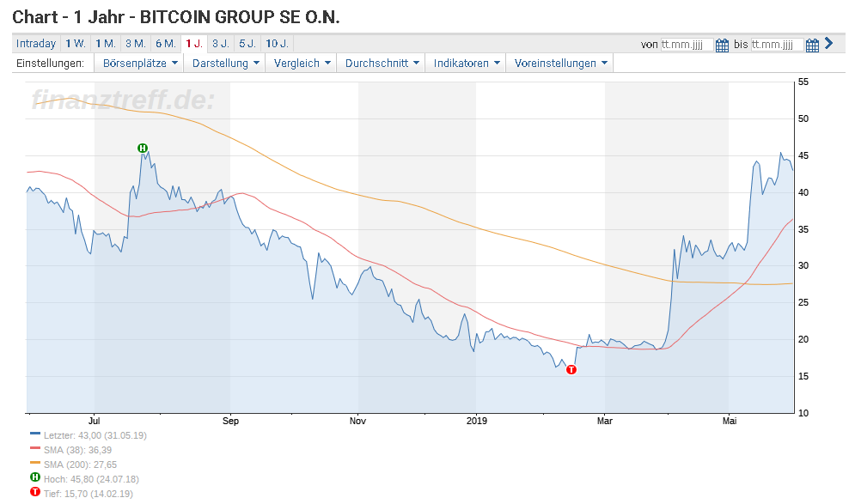Click the 45 y-axis price label
The height and width of the screenshot is (504, 855).
point(803,155)
